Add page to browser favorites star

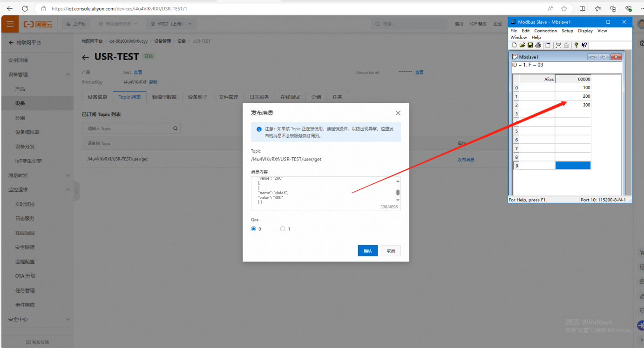564,8
